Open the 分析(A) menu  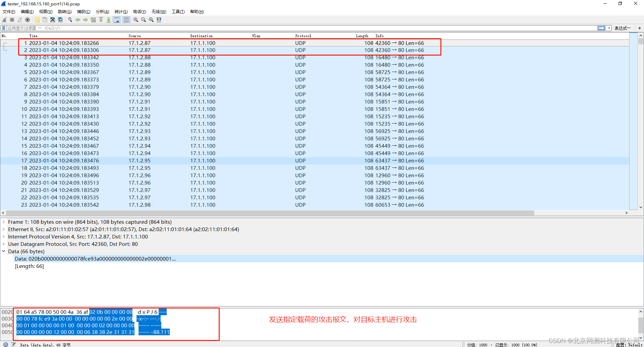(102, 12)
